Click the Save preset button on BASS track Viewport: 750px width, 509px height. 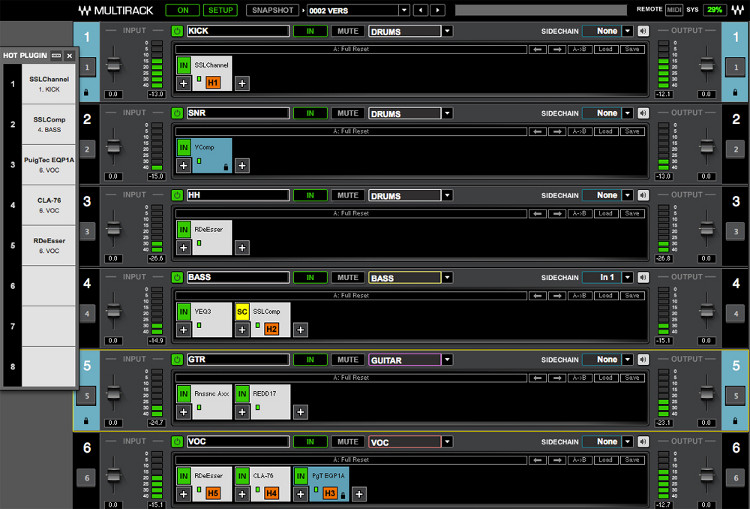(x=632, y=296)
